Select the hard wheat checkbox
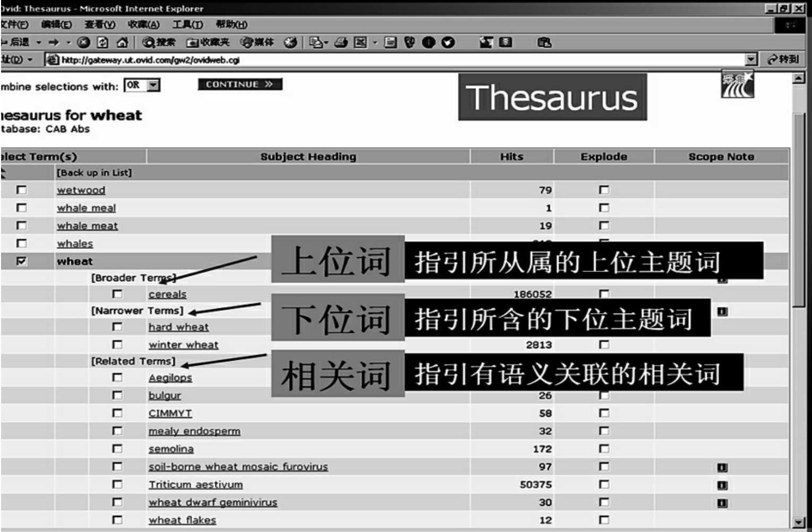This screenshot has width=812, height=532. (117, 327)
